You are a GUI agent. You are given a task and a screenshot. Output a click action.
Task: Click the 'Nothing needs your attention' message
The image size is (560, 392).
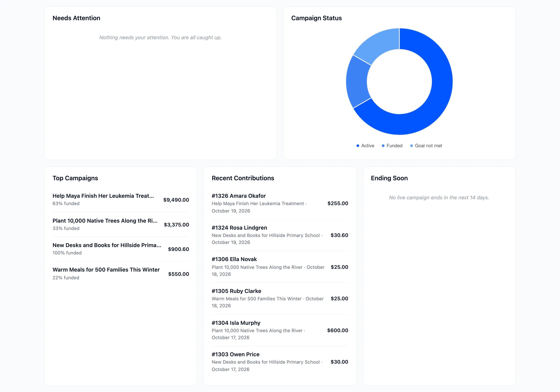point(160,37)
